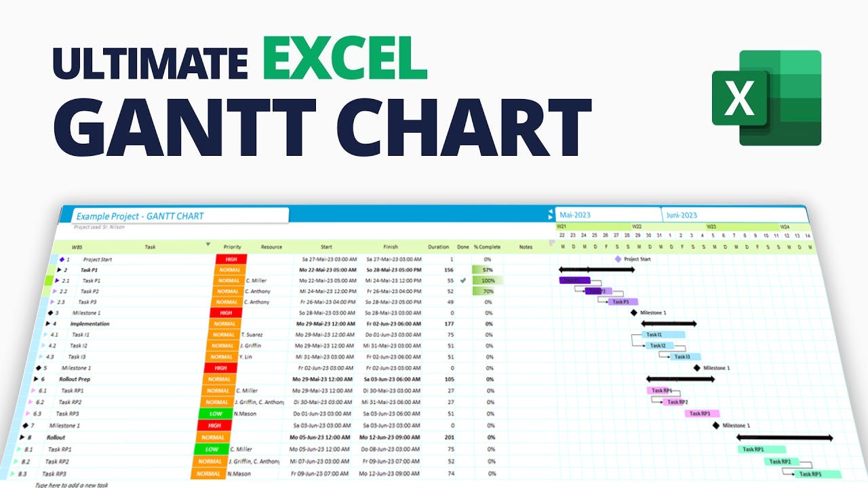Collapse the Implementation group triangle
Viewport: 868px width, 488px height.
tap(47, 324)
